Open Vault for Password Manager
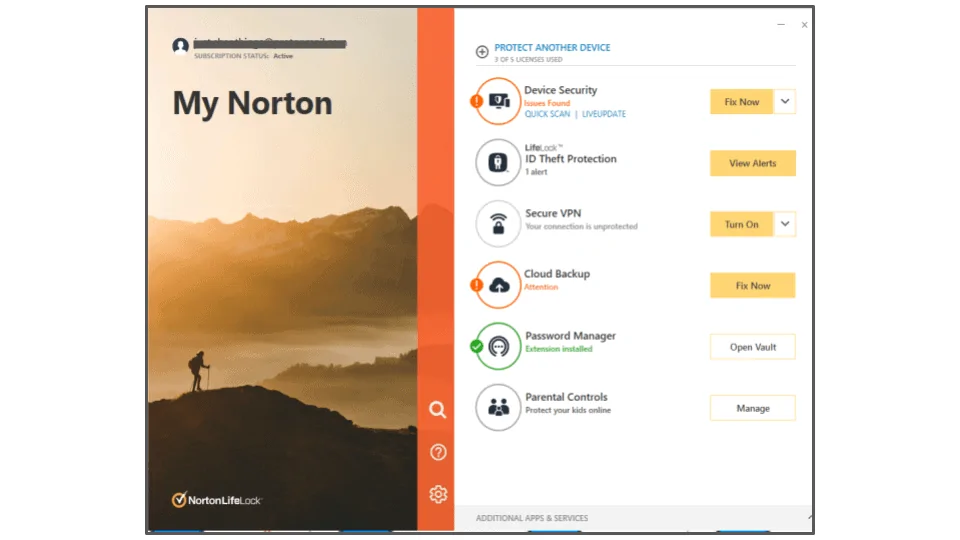960x540 pixels. (x=752, y=347)
